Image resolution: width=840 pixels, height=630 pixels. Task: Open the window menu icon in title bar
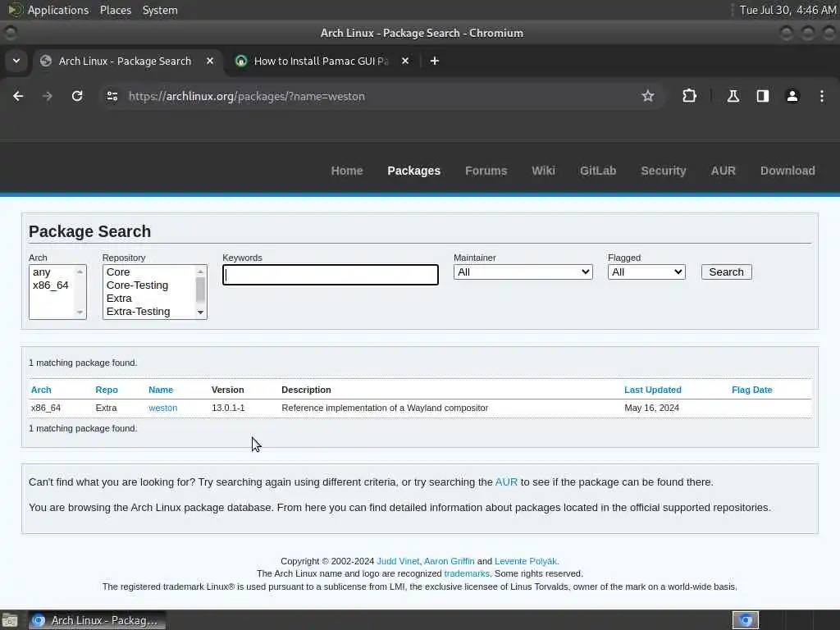tap(11, 33)
